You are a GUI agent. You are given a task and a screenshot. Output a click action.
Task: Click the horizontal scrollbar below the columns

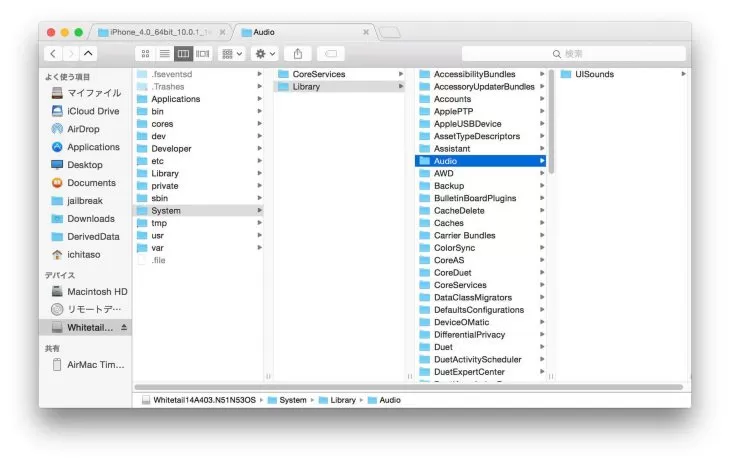click(x=409, y=387)
